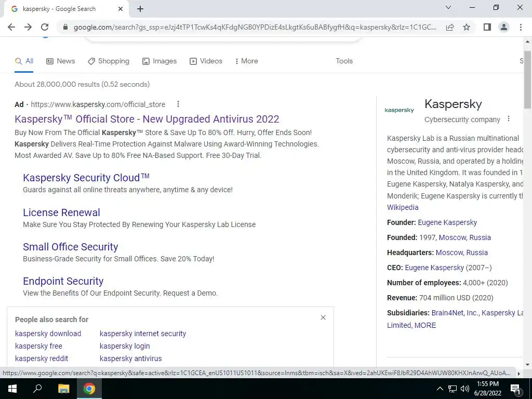
Task: Open Moscow, Russia link under Founded
Action: pyautogui.click(x=465, y=237)
